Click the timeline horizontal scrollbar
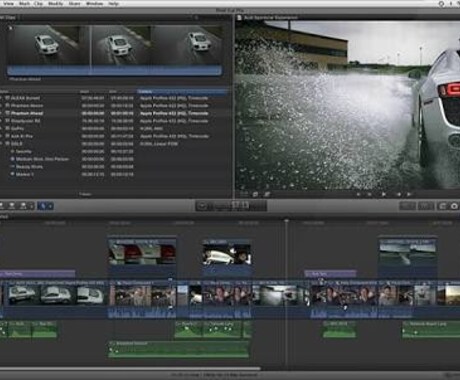 coord(130,369)
